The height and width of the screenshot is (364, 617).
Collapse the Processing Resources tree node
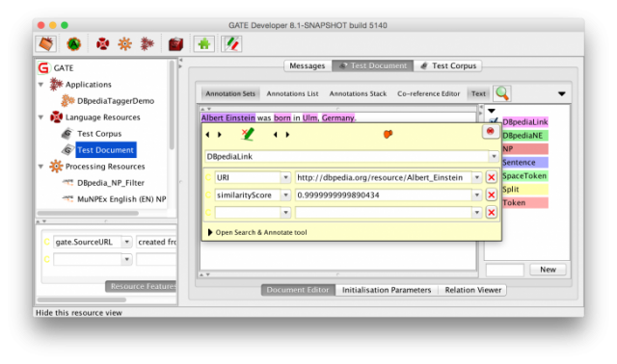40,167
